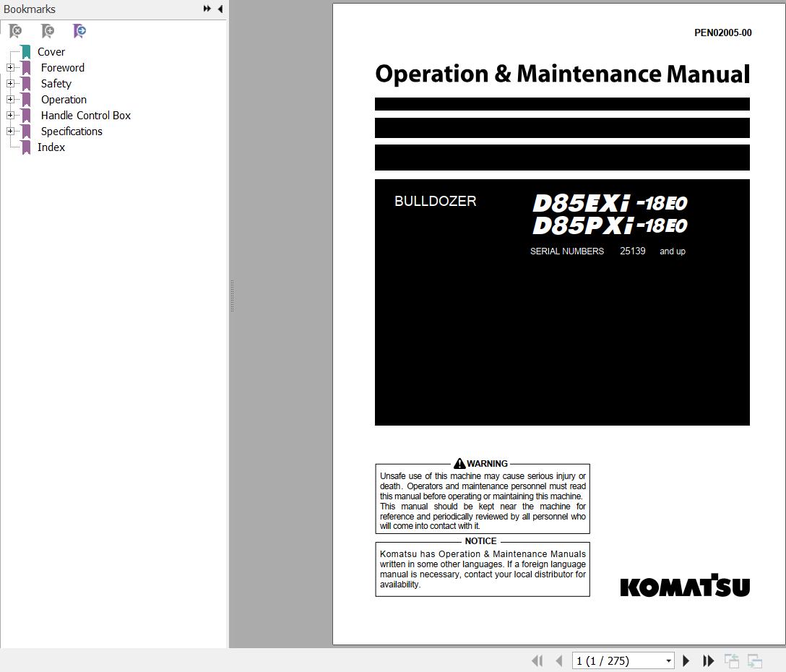Open the page number dropdown arrow
This screenshot has height=672, width=786.
(668, 661)
